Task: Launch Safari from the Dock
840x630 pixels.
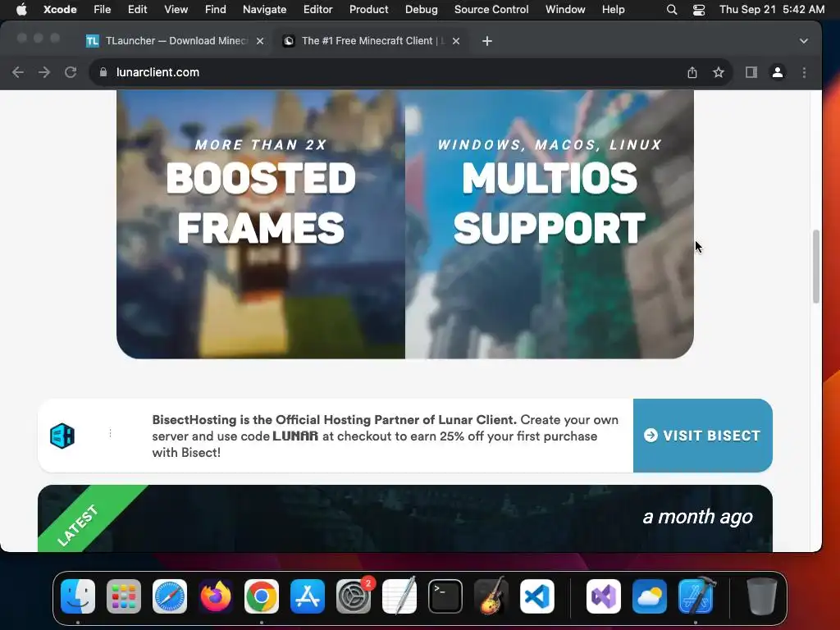Action: click(x=170, y=596)
